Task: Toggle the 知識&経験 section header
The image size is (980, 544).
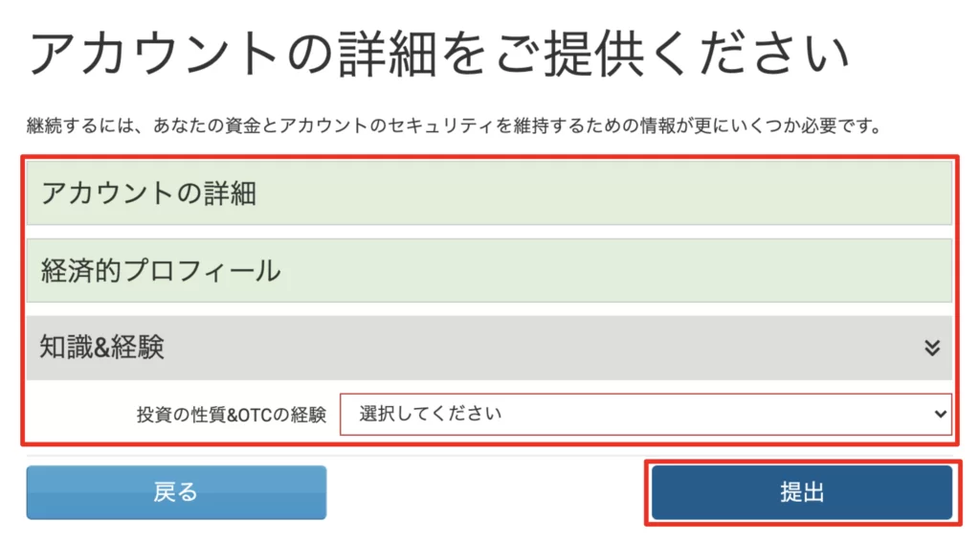Action: point(489,348)
